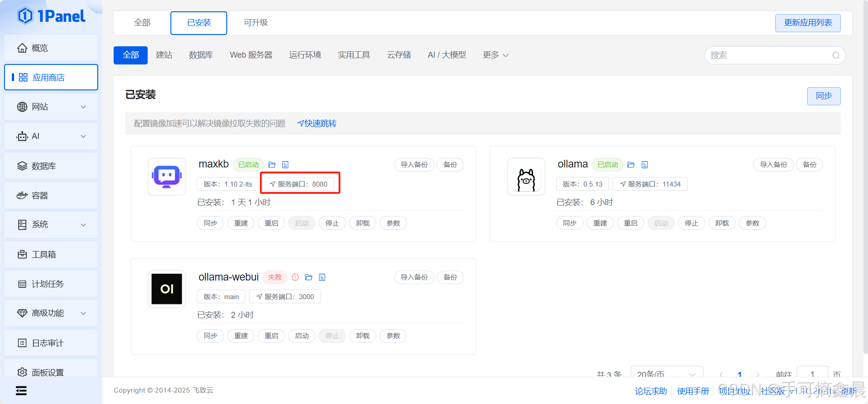Click 启动 for ollama-webui

click(302, 336)
